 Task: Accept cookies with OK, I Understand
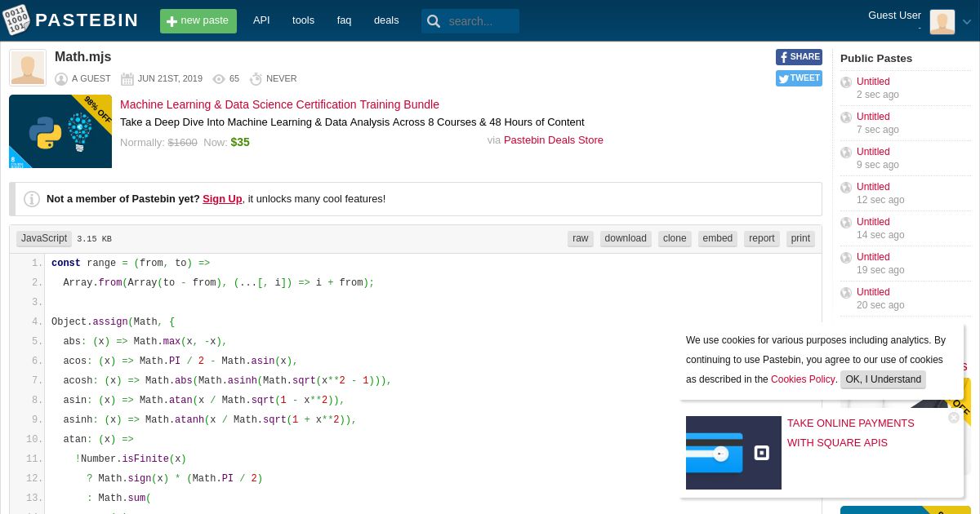883,379
